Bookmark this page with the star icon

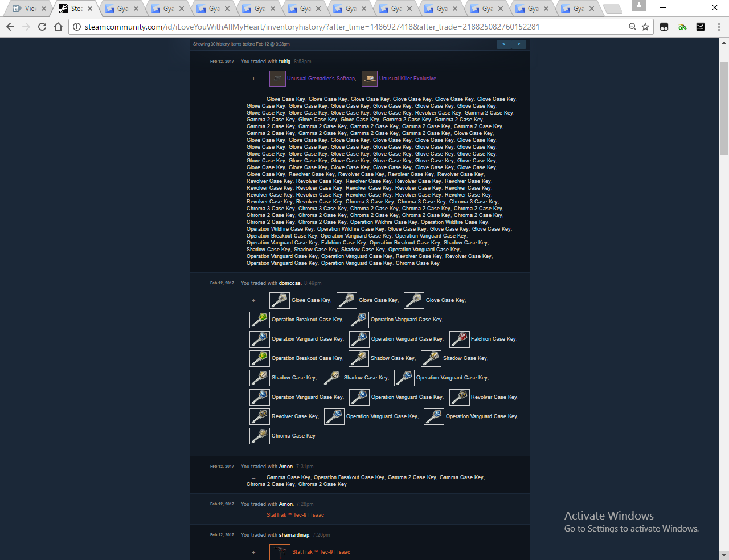pyautogui.click(x=645, y=27)
